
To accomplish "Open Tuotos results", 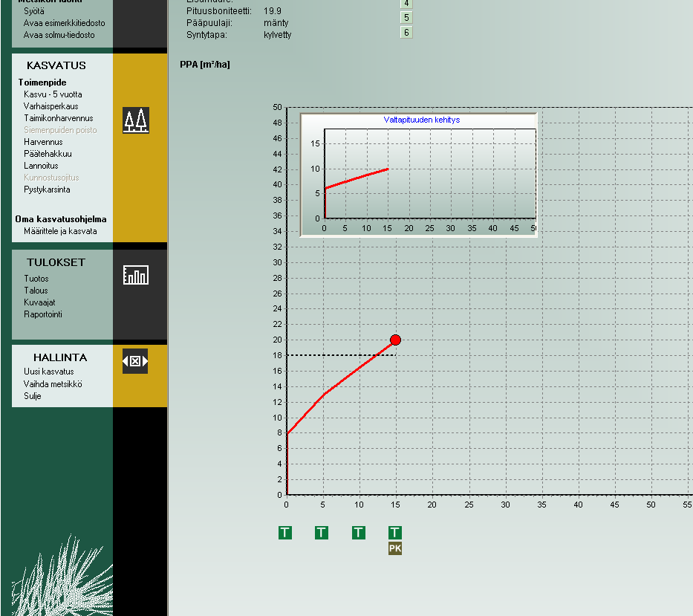I will coord(36,279).
